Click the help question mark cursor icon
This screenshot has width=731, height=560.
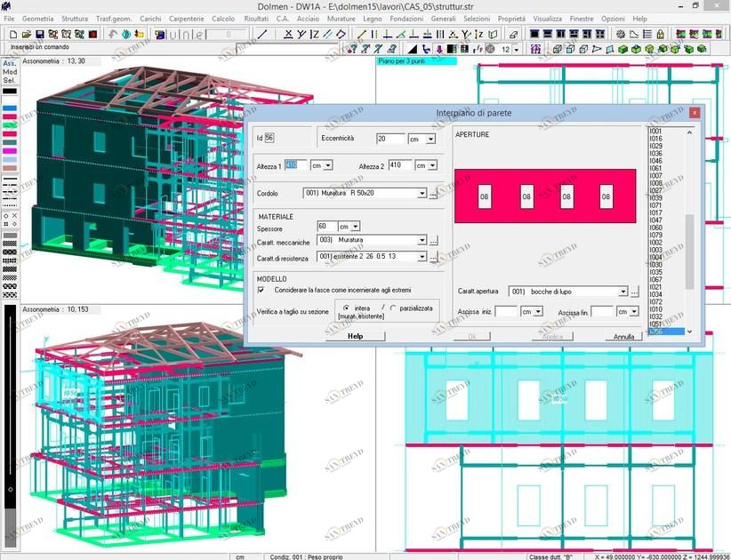click(x=426, y=49)
